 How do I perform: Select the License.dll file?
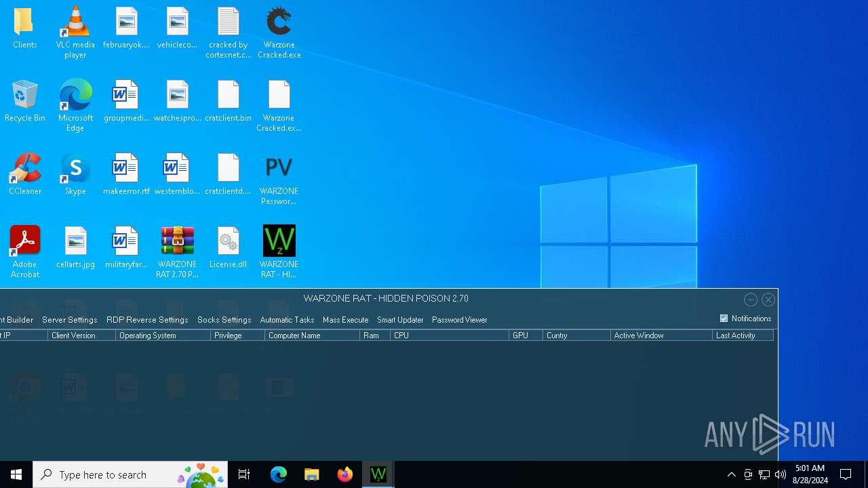coord(229,247)
